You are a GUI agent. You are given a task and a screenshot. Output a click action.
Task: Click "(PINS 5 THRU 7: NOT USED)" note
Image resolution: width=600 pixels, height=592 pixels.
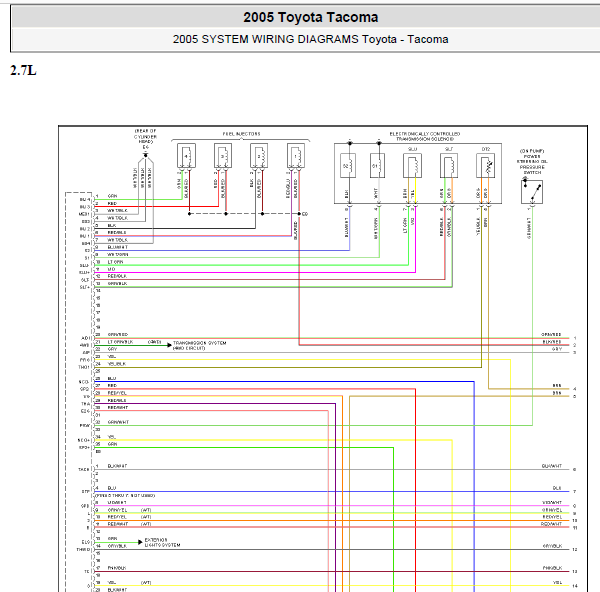pos(125,495)
